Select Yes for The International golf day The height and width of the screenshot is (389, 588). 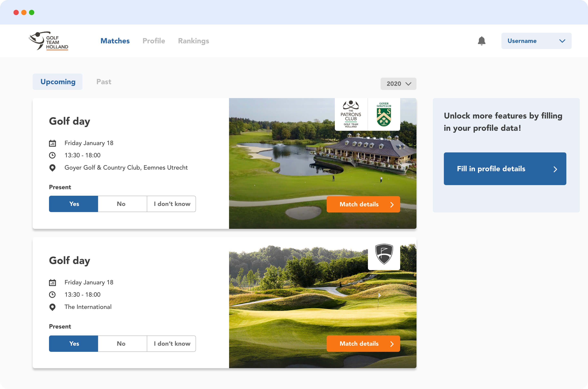pyautogui.click(x=74, y=344)
